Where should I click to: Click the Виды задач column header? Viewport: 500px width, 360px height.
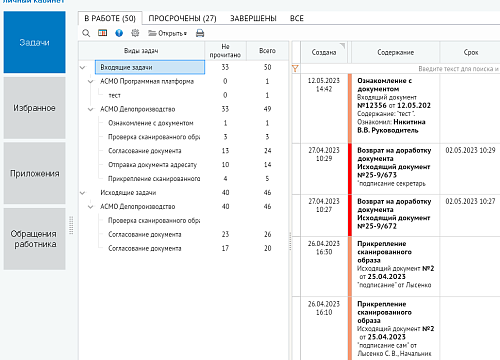click(141, 51)
